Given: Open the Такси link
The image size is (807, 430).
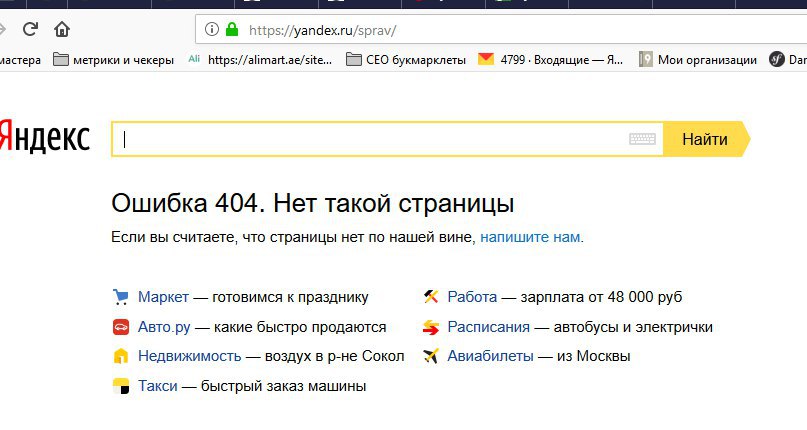Looking at the screenshot, I should pyautogui.click(x=157, y=386).
